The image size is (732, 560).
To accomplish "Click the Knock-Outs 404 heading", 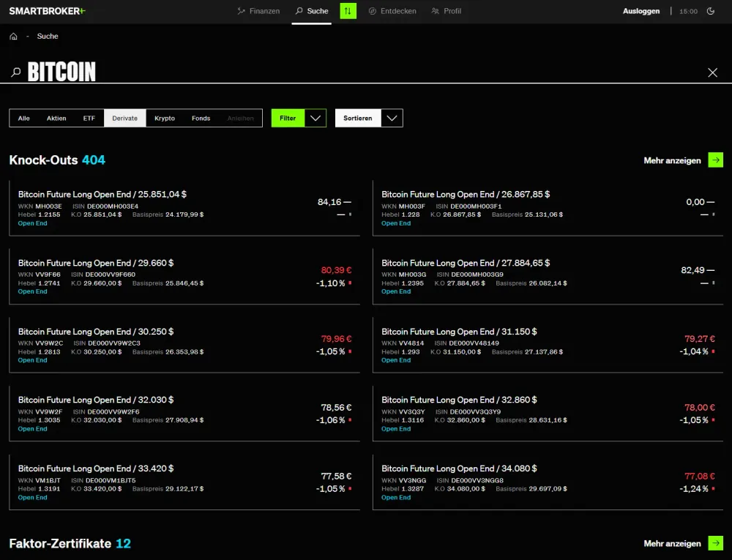I will 57,160.
